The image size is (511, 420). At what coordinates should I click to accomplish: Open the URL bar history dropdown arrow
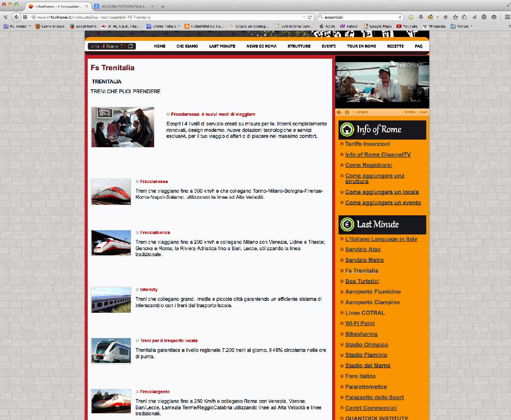304,17
